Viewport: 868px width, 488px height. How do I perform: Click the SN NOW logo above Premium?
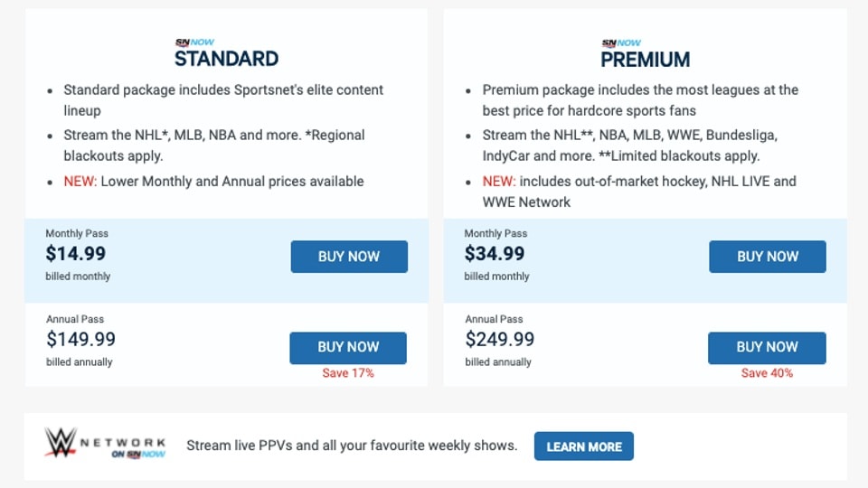(621, 42)
